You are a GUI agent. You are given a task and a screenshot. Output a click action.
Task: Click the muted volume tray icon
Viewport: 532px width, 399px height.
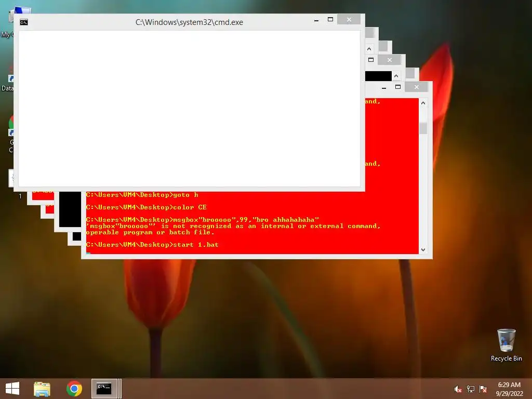tap(458, 389)
